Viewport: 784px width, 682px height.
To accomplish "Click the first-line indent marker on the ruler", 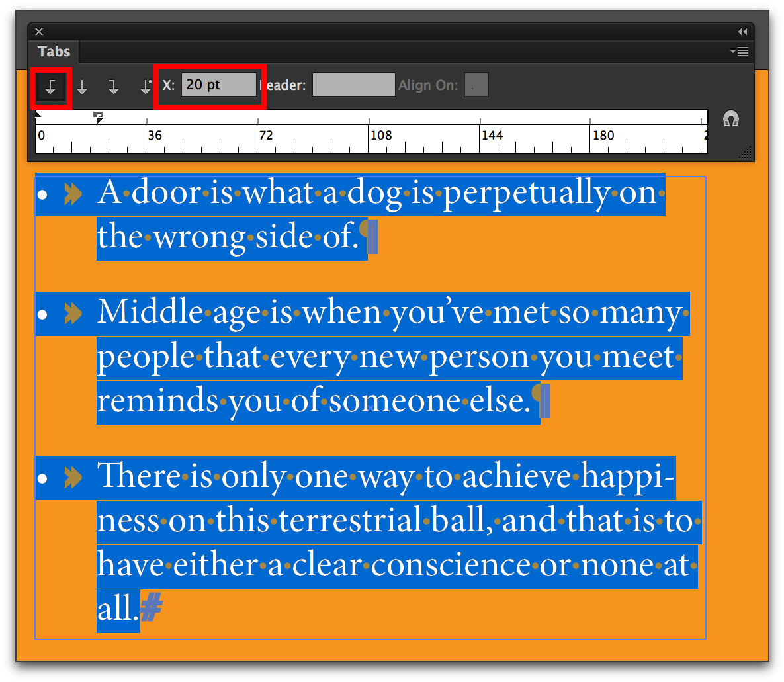I will [38, 112].
